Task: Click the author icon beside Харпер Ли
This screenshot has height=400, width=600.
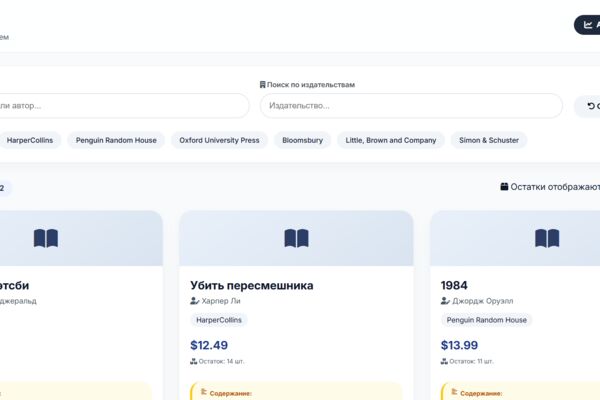Action: (194, 301)
